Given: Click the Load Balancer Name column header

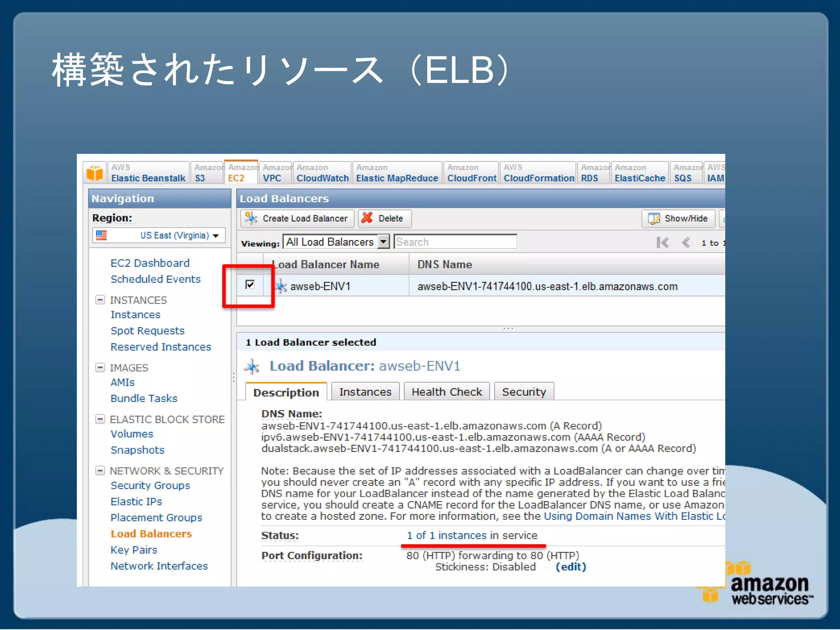Looking at the screenshot, I should coord(336,265).
